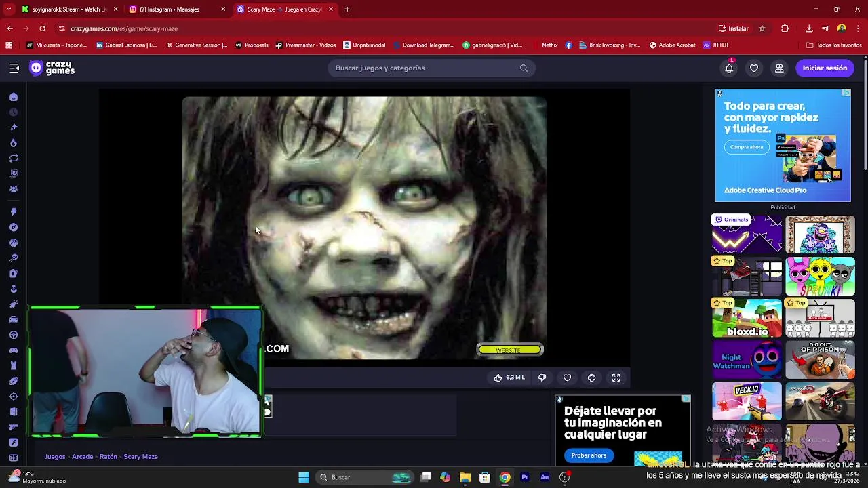Open Chrome extensions puzzle icon
The width and height of the screenshot is (868, 488).
click(785, 28)
